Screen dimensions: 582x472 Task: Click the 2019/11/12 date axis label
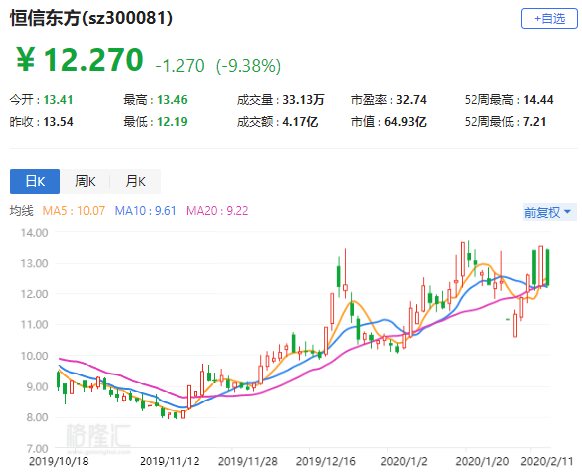pyautogui.click(x=170, y=461)
